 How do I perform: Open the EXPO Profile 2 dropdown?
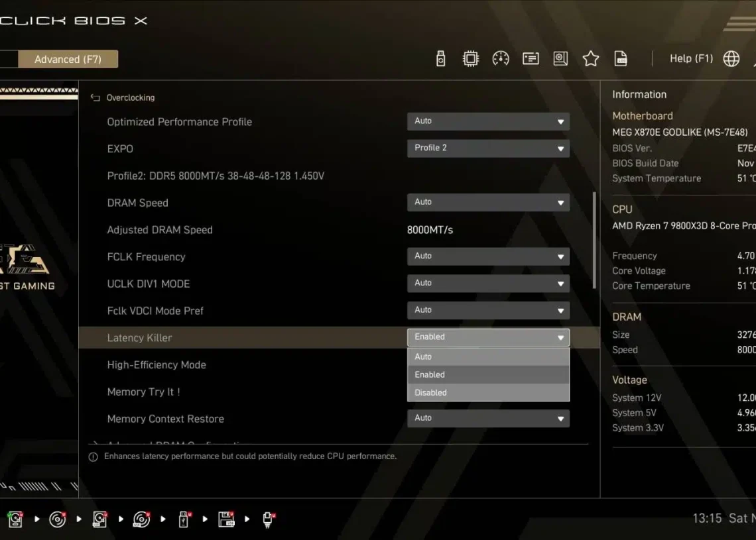click(488, 148)
